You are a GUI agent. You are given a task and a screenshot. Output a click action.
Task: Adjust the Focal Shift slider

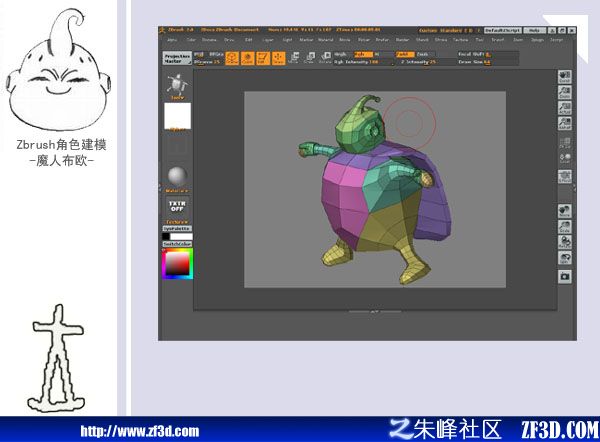[488, 54]
